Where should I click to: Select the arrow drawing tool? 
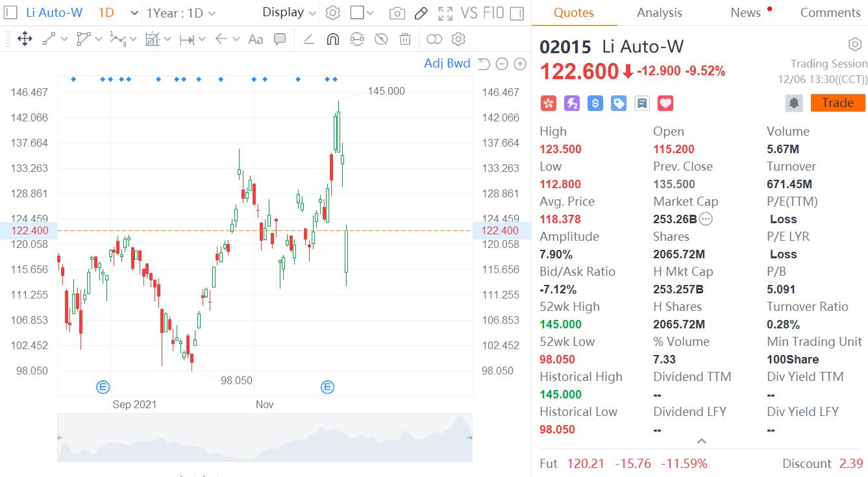(x=221, y=40)
